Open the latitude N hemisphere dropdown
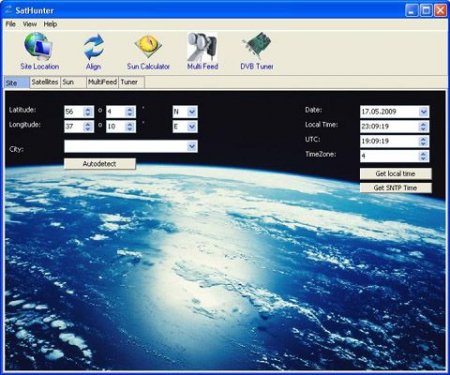Image resolution: width=450 pixels, height=375 pixels. [192, 112]
